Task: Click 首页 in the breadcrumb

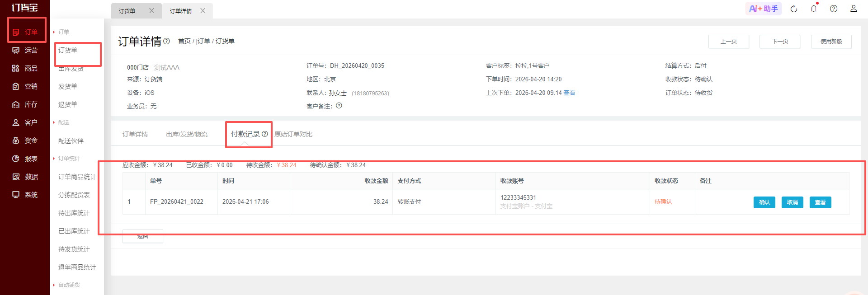Action: click(x=184, y=41)
